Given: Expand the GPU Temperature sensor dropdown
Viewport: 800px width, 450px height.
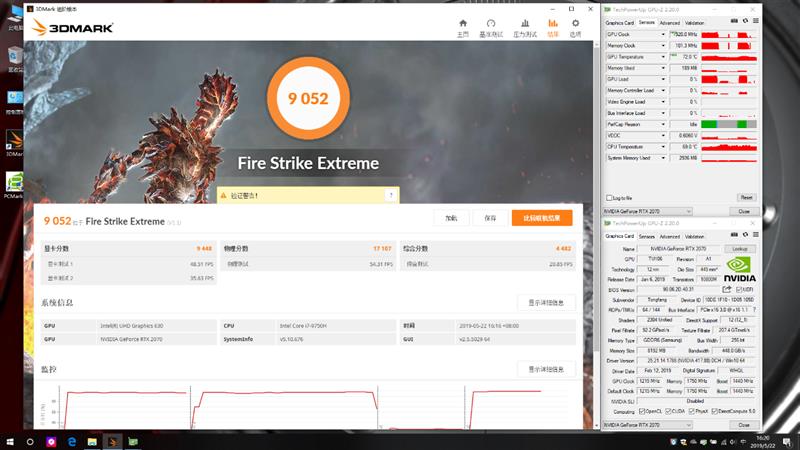Looking at the screenshot, I should [x=663, y=57].
